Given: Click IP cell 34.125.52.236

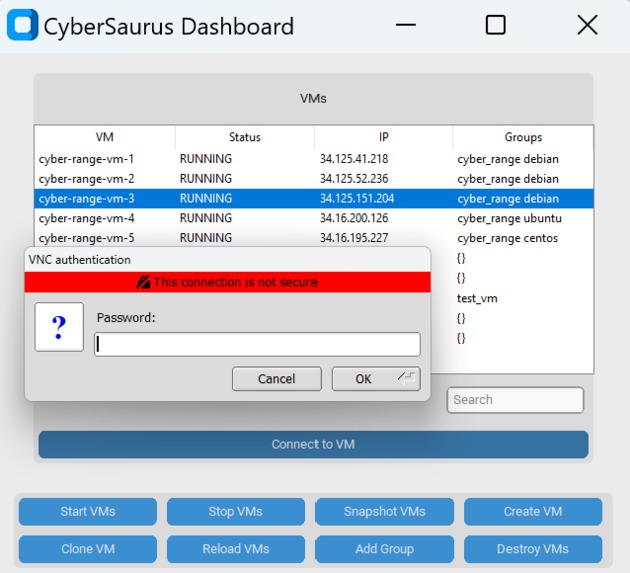Looking at the screenshot, I should tap(354, 178).
